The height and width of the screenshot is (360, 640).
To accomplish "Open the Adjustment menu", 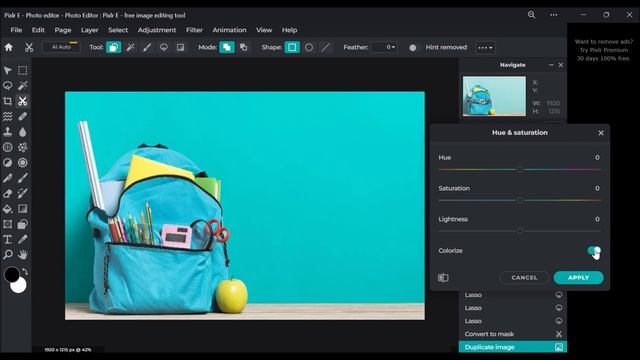I will tap(157, 30).
